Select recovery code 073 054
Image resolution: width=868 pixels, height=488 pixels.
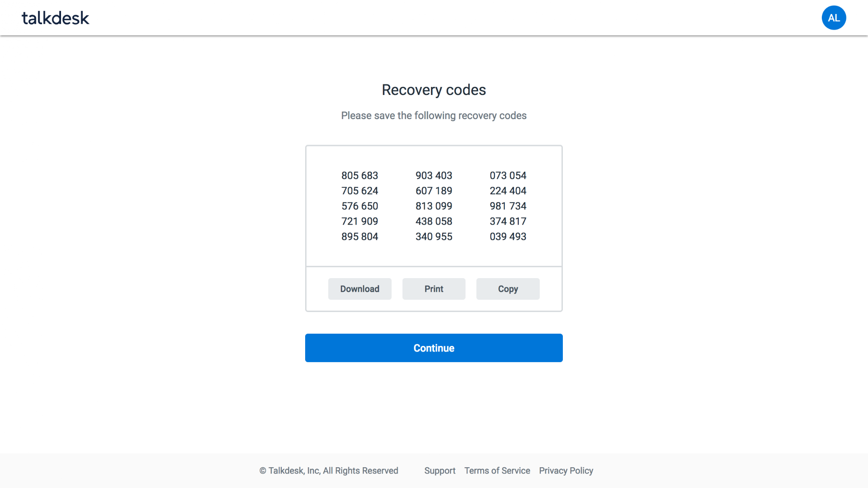point(508,176)
